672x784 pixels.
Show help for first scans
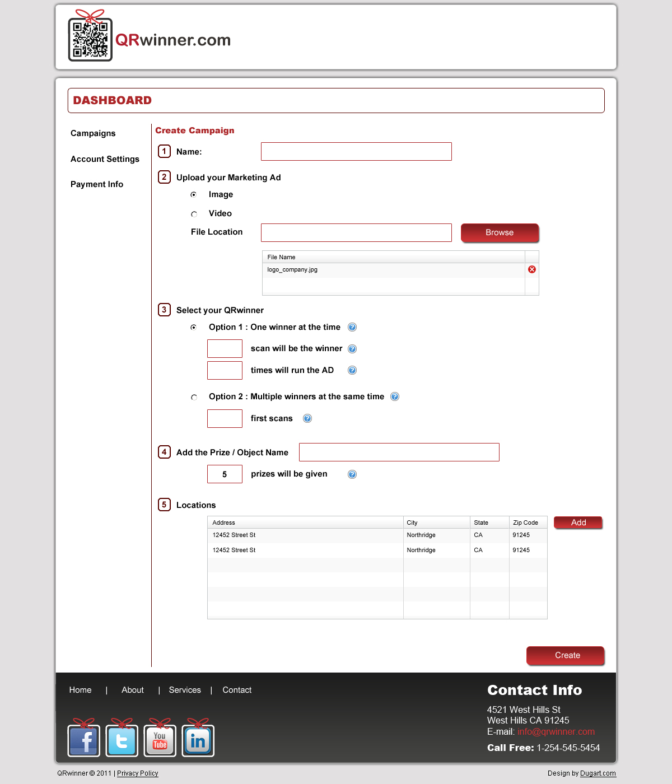pos(307,418)
